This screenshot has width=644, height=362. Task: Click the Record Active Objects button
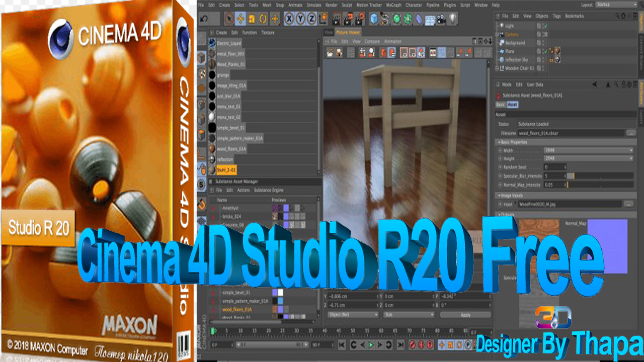(x=412, y=345)
